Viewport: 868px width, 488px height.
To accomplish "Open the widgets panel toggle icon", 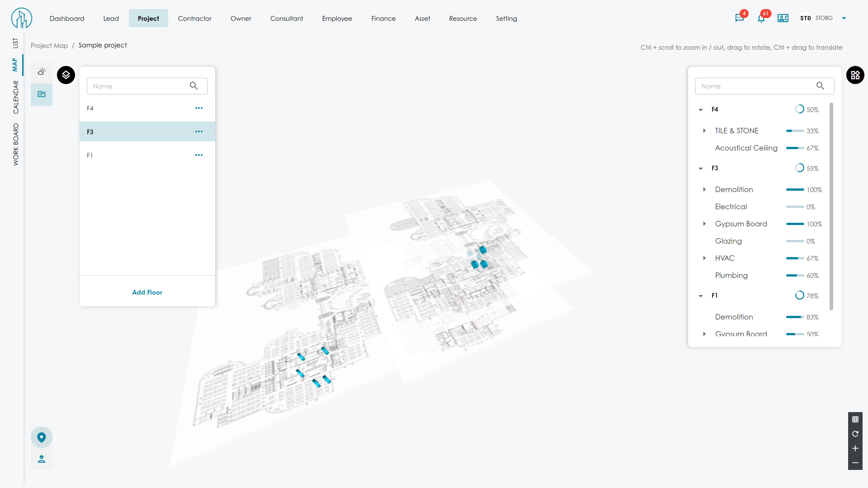I will 855,75.
